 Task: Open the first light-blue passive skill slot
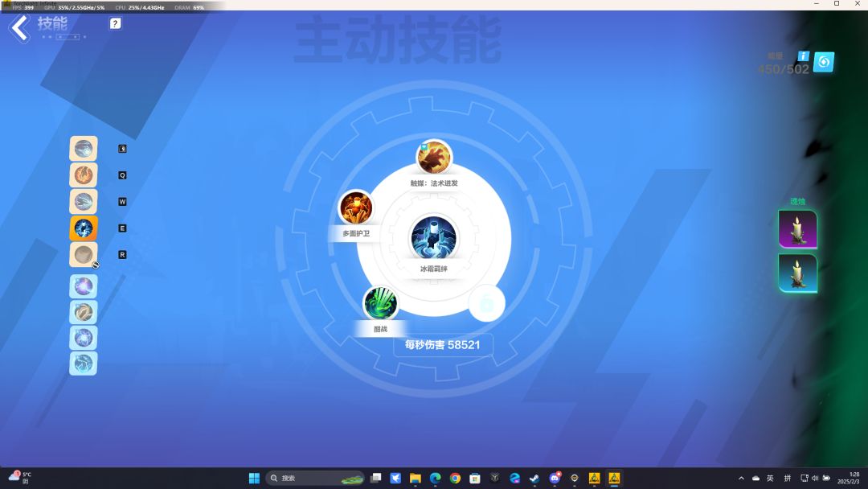tap(83, 286)
